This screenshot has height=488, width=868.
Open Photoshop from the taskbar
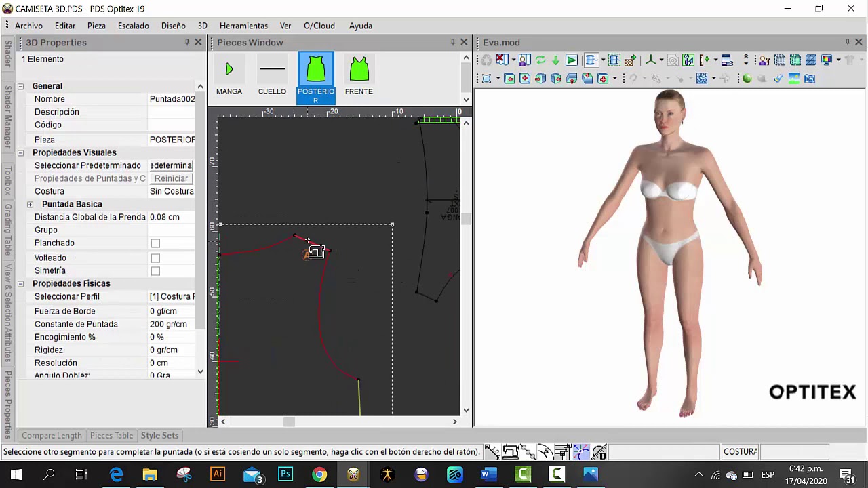coord(285,474)
